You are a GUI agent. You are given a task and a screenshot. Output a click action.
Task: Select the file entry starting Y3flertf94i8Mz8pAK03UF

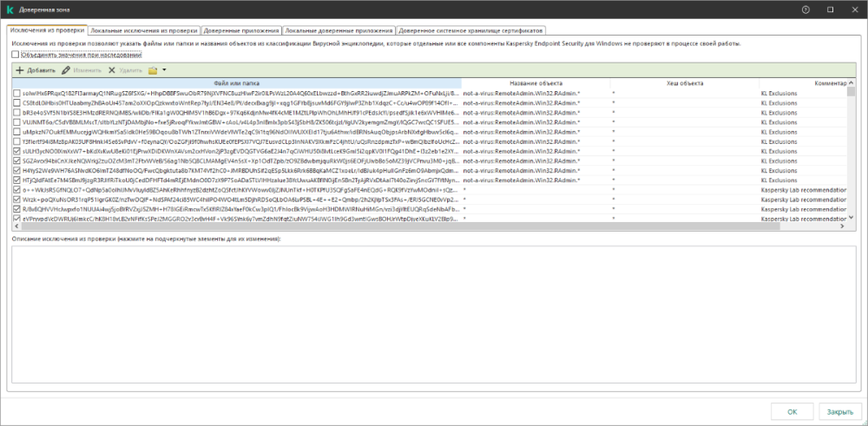click(240, 141)
